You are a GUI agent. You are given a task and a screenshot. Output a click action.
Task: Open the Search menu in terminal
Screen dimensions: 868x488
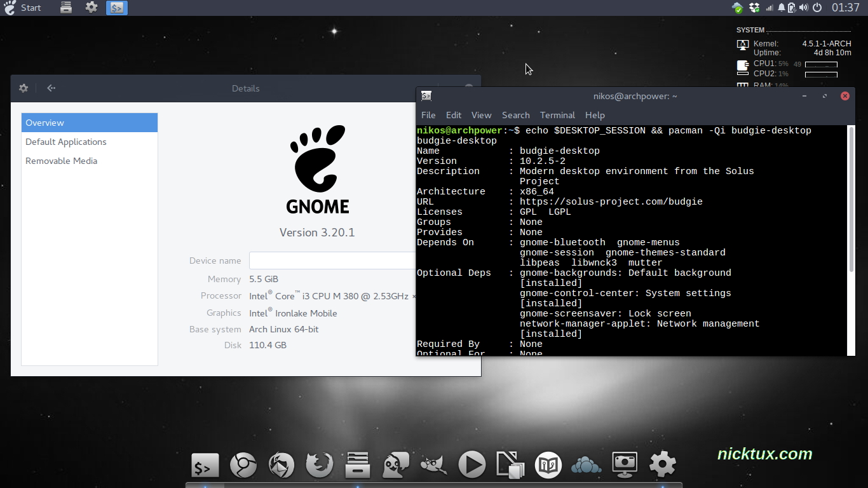(x=515, y=115)
